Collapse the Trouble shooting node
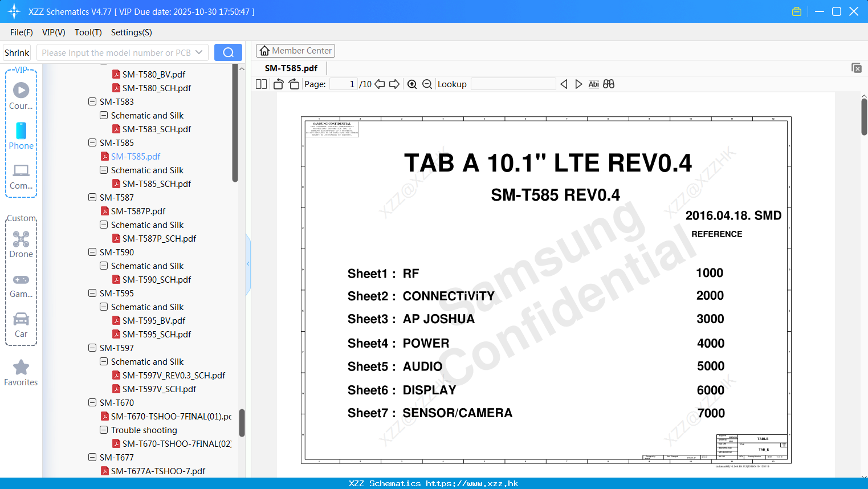The width and height of the screenshot is (868, 489). tap(104, 430)
